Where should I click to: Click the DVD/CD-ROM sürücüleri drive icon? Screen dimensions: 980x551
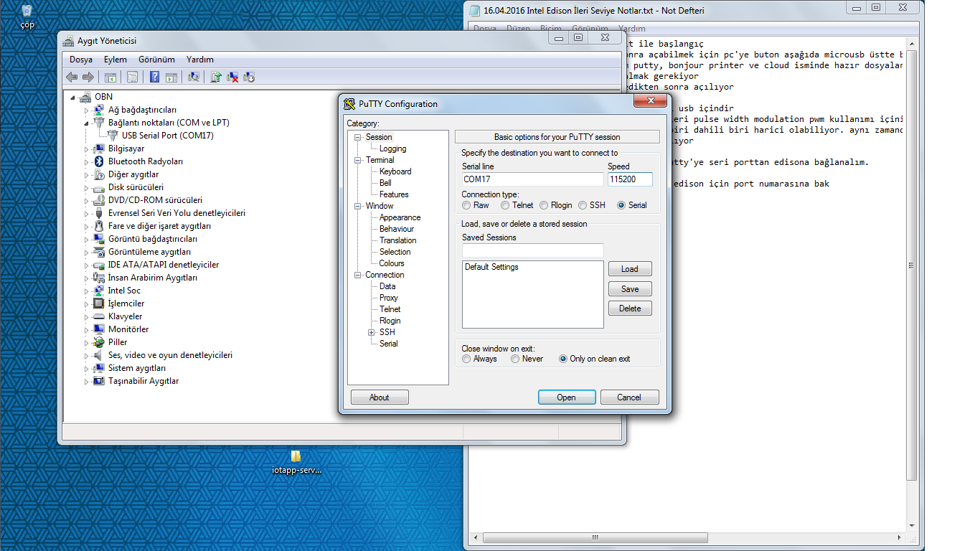[99, 200]
